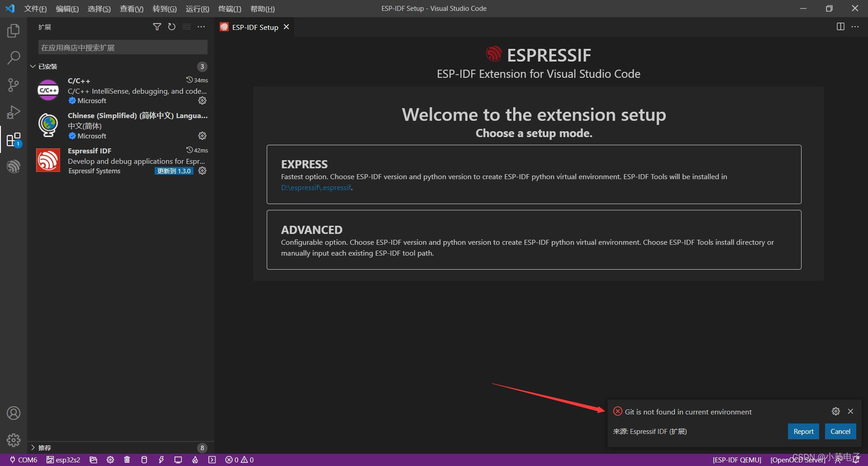Open editor more actions ellipsis
This screenshot has height=466, width=868.
[x=855, y=27]
